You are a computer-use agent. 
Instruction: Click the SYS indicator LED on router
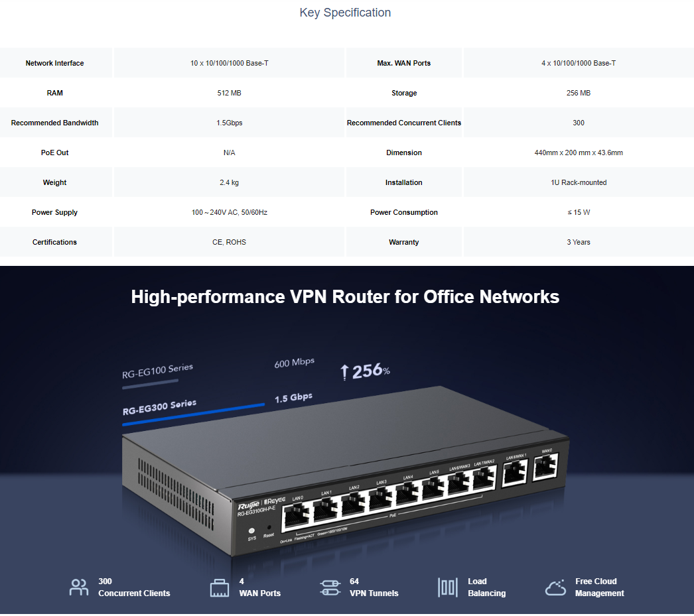point(251,530)
